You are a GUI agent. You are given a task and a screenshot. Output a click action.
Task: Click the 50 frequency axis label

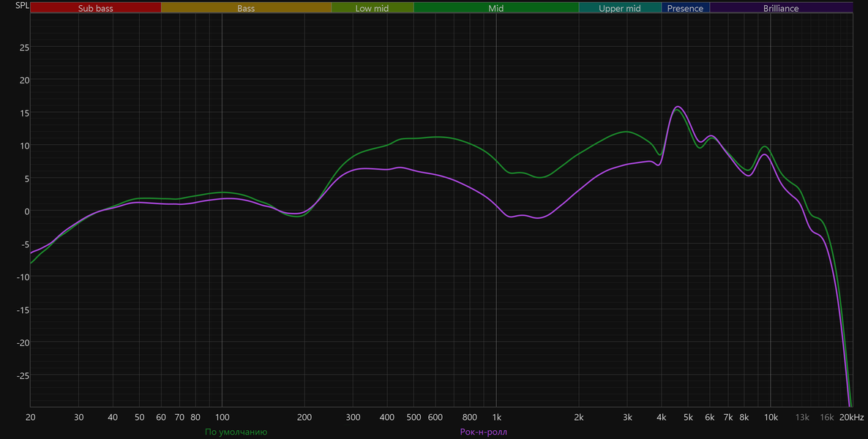(x=140, y=417)
